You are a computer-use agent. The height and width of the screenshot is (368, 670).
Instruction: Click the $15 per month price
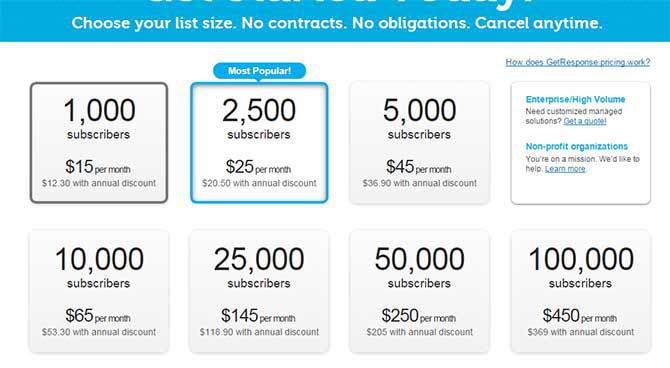98,167
